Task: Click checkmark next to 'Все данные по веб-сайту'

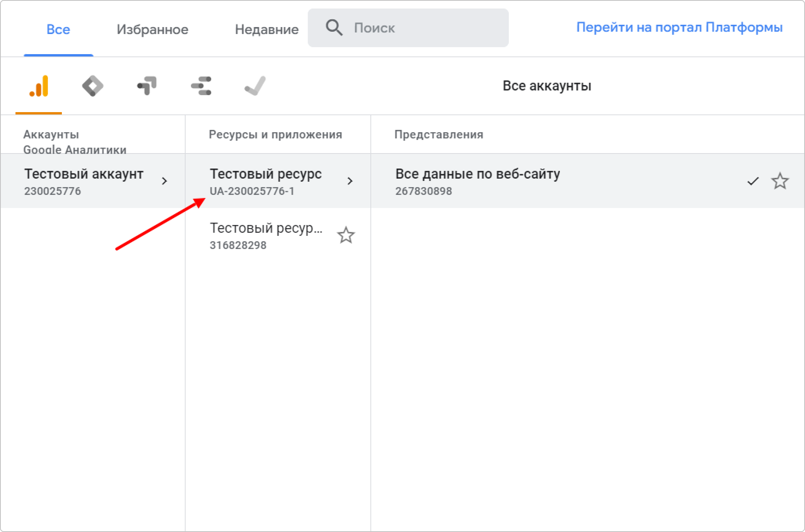Action: coord(753,181)
